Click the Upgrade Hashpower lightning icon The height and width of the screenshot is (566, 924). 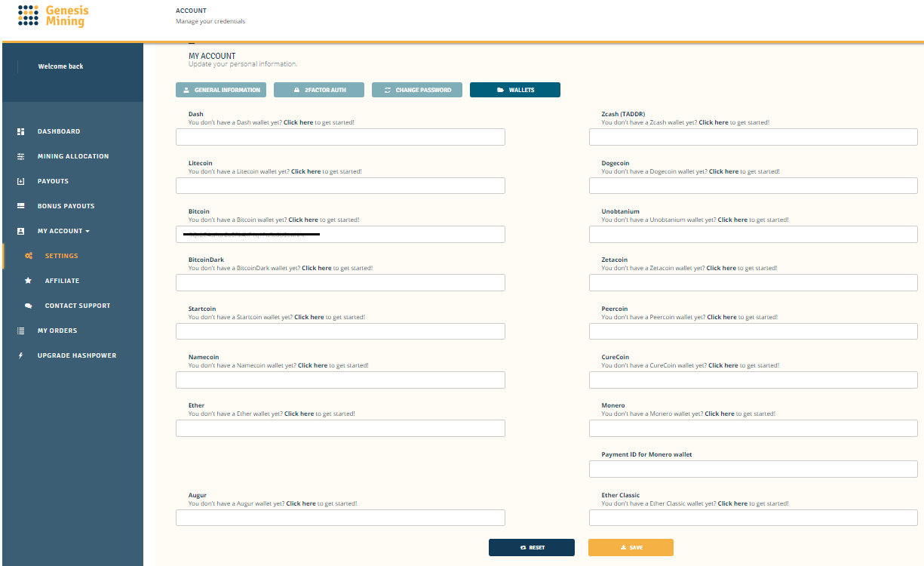coord(21,355)
